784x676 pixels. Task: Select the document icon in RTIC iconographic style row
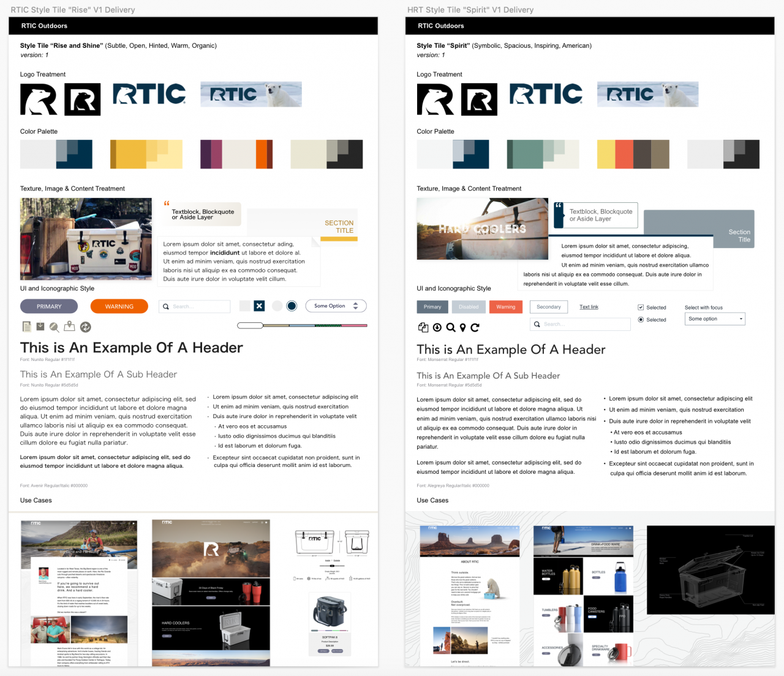click(27, 327)
